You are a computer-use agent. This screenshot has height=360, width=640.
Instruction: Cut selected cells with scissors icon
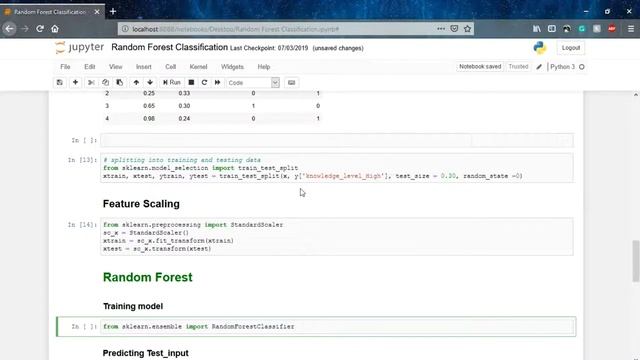click(91, 82)
